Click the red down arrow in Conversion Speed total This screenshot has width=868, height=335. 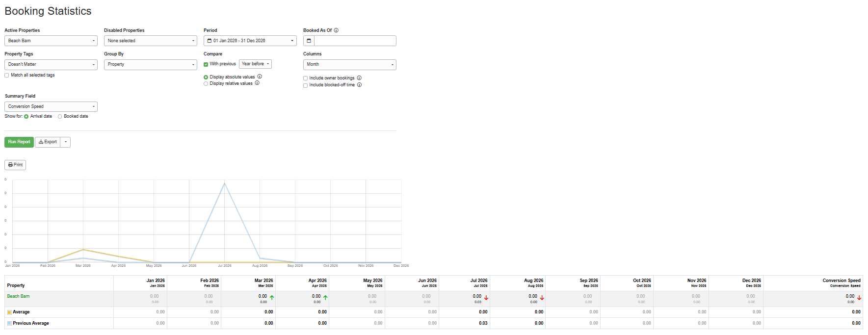[859, 297]
